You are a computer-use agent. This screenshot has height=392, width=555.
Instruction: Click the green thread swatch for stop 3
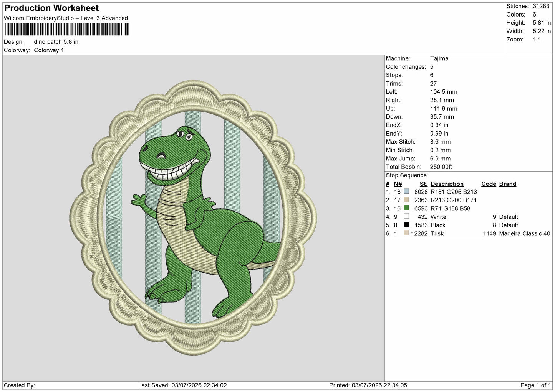click(406, 208)
